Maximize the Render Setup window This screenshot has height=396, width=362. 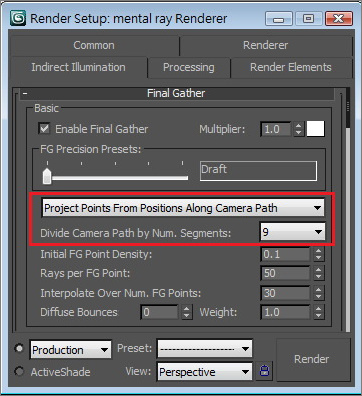point(308,18)
